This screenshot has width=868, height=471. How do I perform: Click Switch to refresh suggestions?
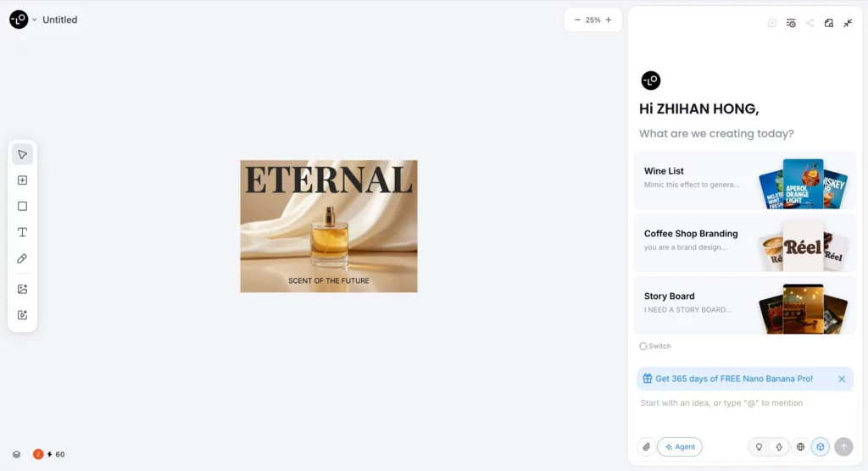[655, 346]
